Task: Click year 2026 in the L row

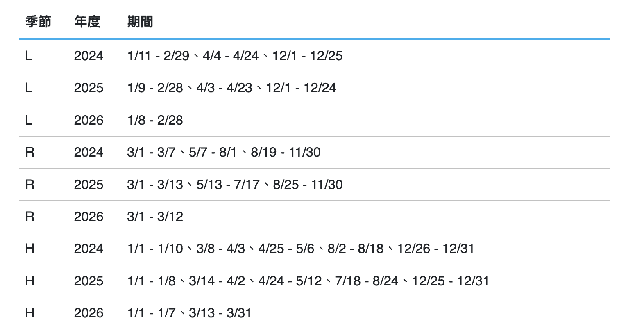Action: click(x=88, y=120)
